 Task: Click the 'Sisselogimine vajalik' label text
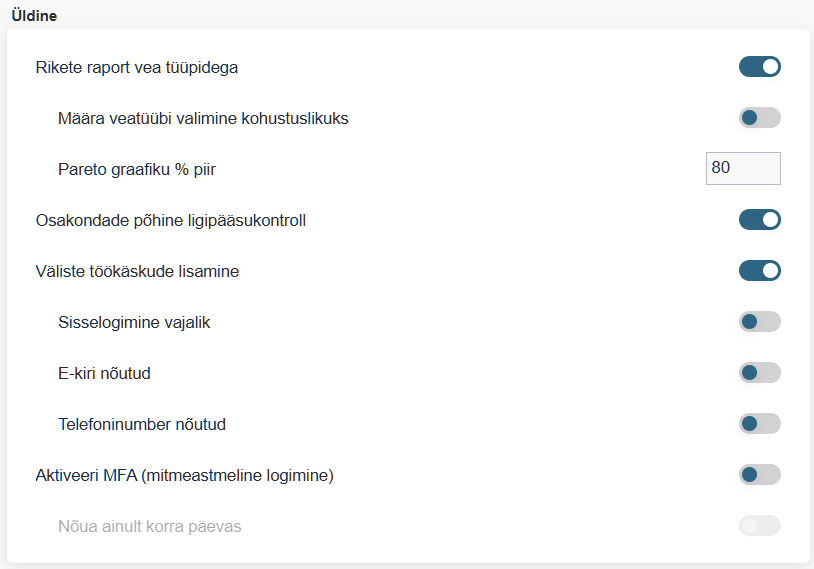click(134, 323)
